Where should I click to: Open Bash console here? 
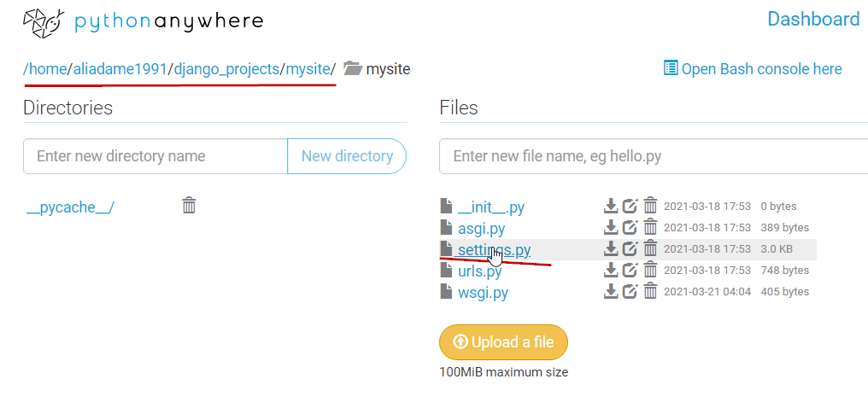[753, 68]
